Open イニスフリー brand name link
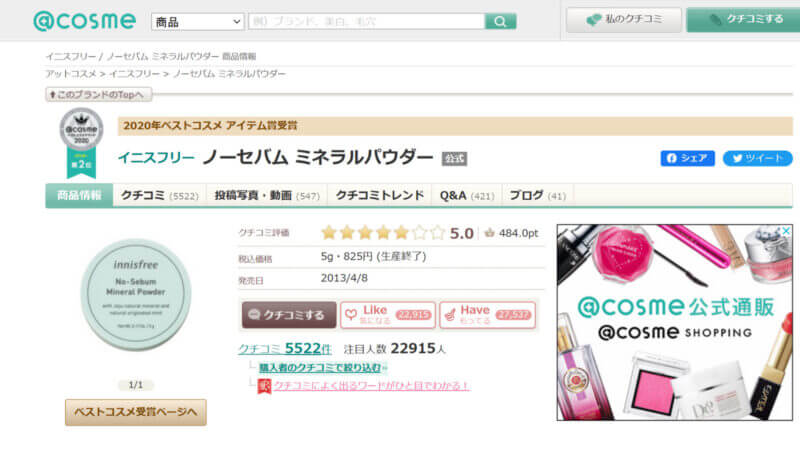800x450 pixels. tap(156, 158)
